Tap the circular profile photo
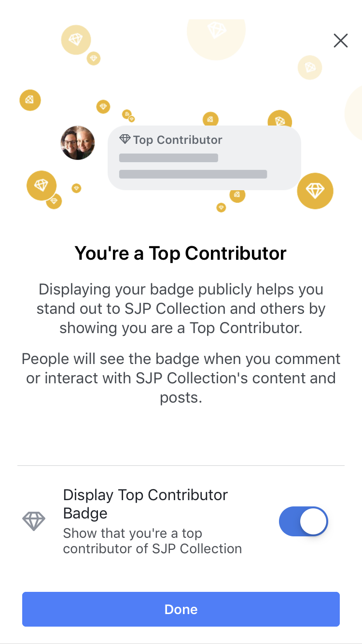This screenshot has width=362, height=644. click(78, 143)
